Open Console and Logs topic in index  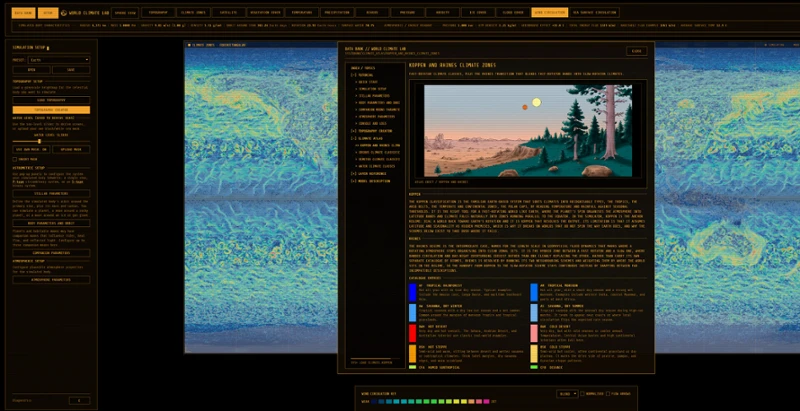pos(370,124)
